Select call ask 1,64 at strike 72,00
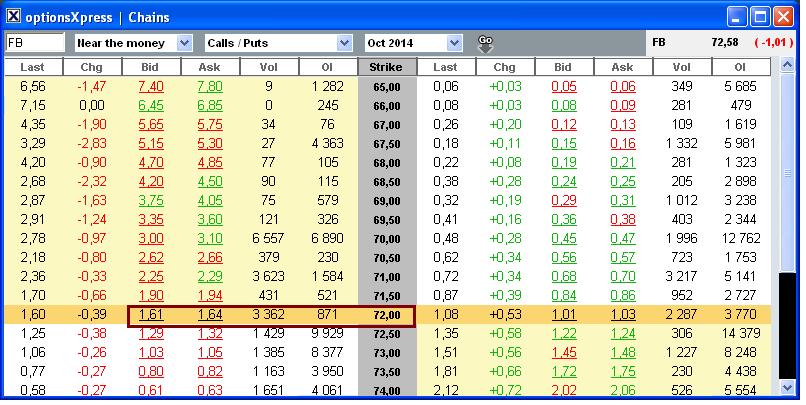806x405 pixels. click(x=210, y=315)
